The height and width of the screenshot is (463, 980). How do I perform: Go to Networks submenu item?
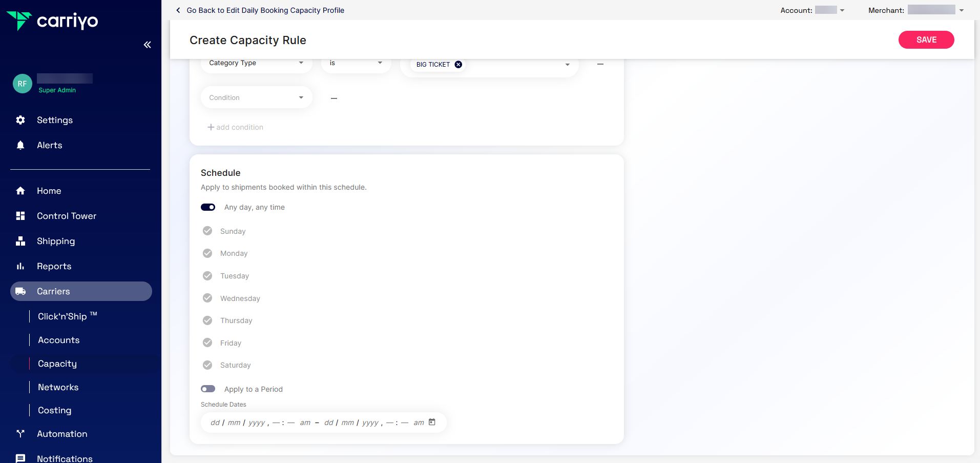(58, 387)
